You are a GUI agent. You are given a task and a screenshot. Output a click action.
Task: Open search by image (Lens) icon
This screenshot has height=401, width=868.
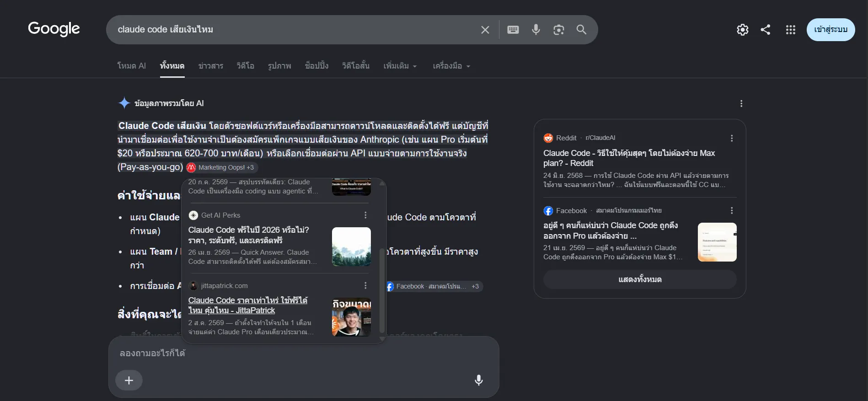click(559, 30)
